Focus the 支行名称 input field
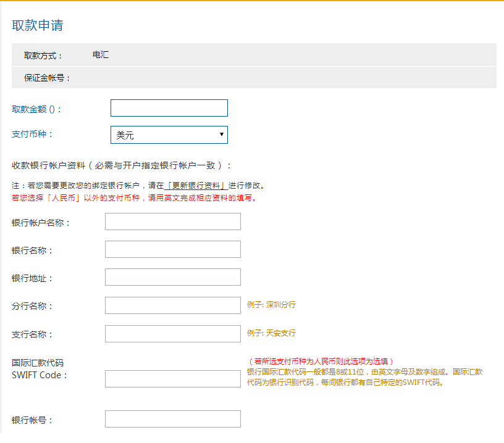Screen dimensions: 504x443 (x=172, y=334)
